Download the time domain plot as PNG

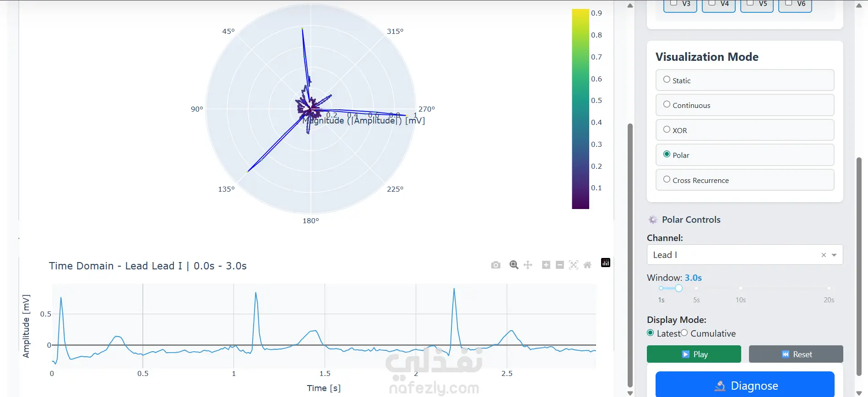(x=495, y=265)
